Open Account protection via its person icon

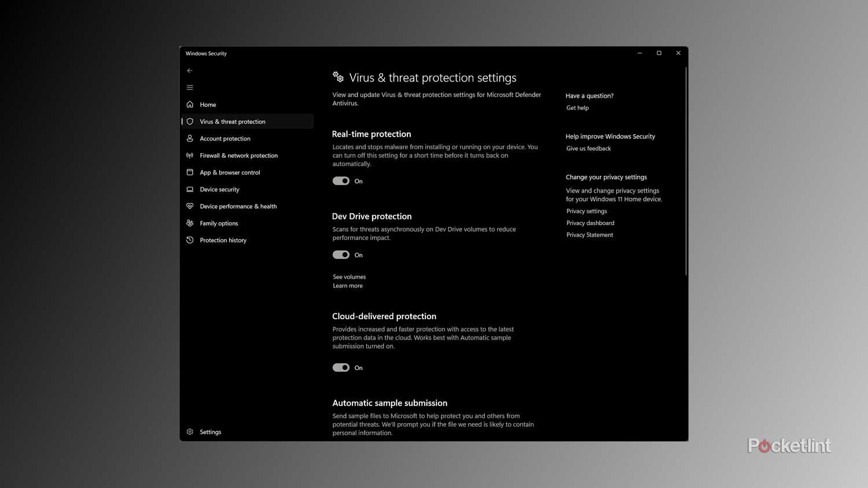coord(190,138)
